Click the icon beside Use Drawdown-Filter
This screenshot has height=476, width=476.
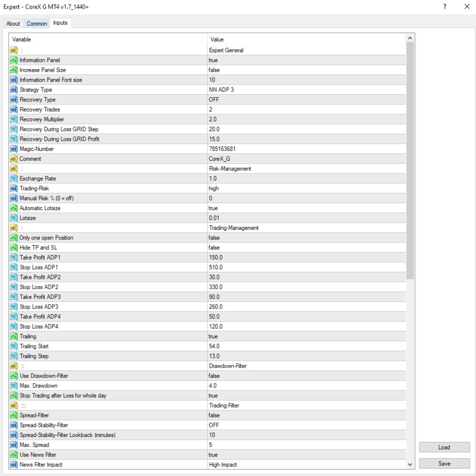coord(14,376)
